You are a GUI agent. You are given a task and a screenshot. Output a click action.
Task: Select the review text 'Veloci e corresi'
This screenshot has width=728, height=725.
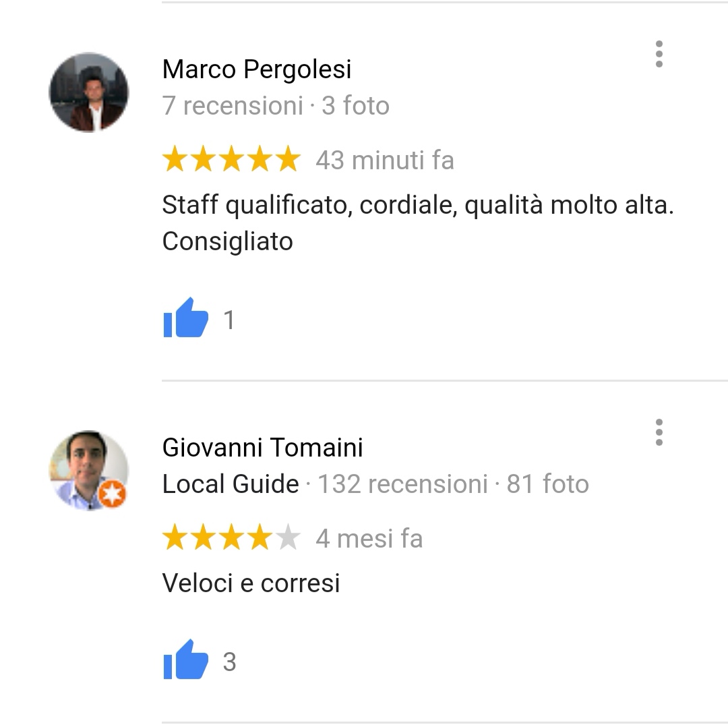[x=251, y=583]
